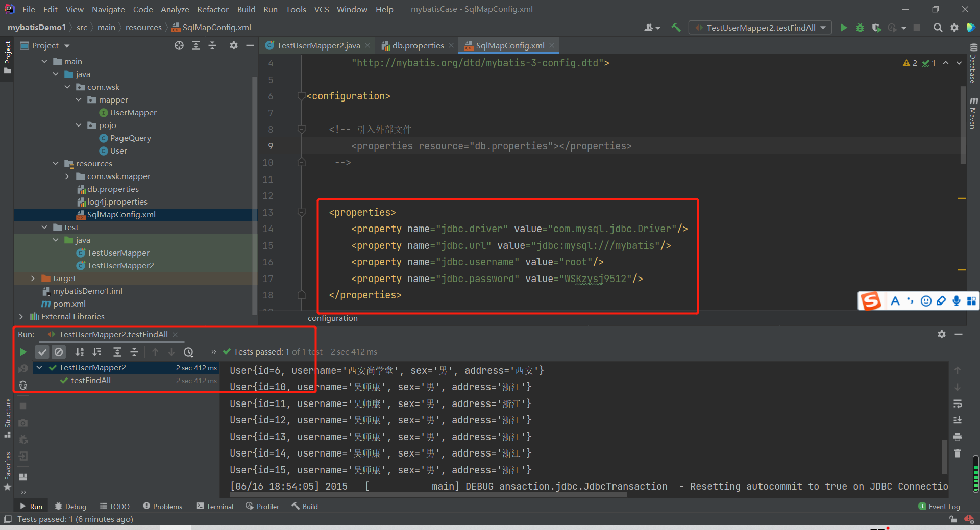The width and height of the screenshot is (980, 530).
Task: Expand com.wsk.mapper resources folder
Action: click(67, 176)
